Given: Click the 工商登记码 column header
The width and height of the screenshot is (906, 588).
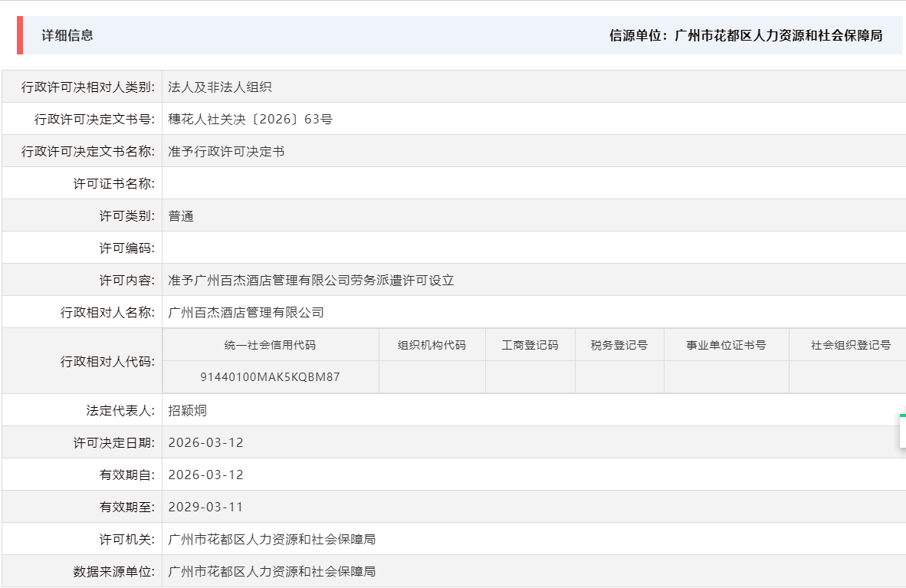Looking at the screenshot, I should (x=530, y=344).
